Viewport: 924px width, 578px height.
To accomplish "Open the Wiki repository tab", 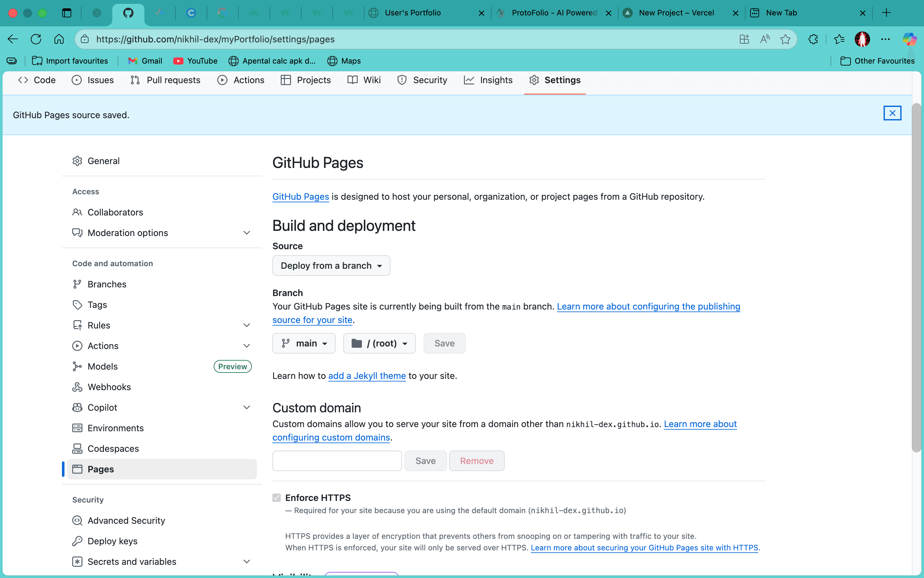I will (364, 80).
